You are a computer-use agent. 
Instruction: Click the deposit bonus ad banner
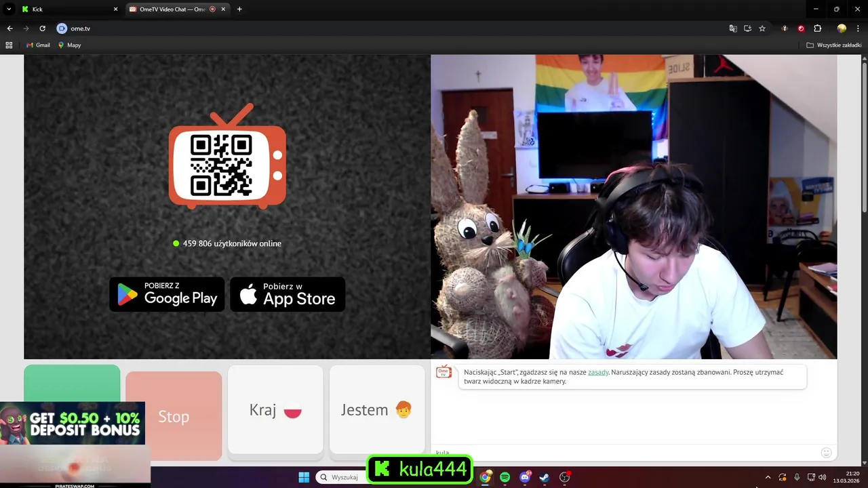click(x=73, y=424)
